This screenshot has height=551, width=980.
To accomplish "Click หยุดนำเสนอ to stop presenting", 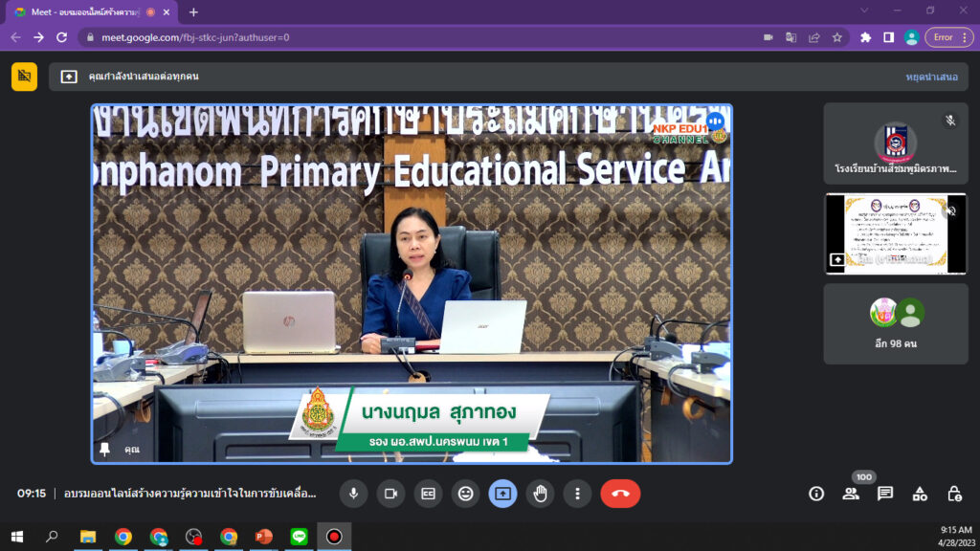I will click(931, 77).
